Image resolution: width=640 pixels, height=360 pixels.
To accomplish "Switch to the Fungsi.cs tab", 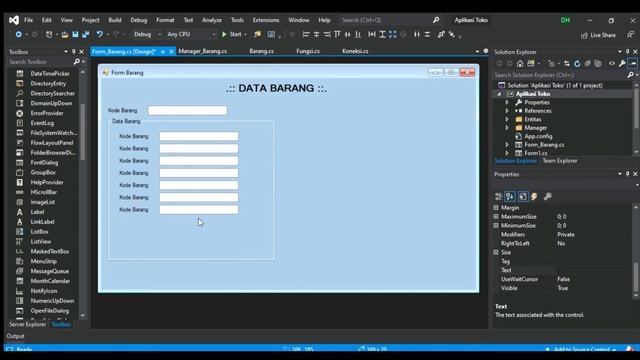I will (308, 51).
